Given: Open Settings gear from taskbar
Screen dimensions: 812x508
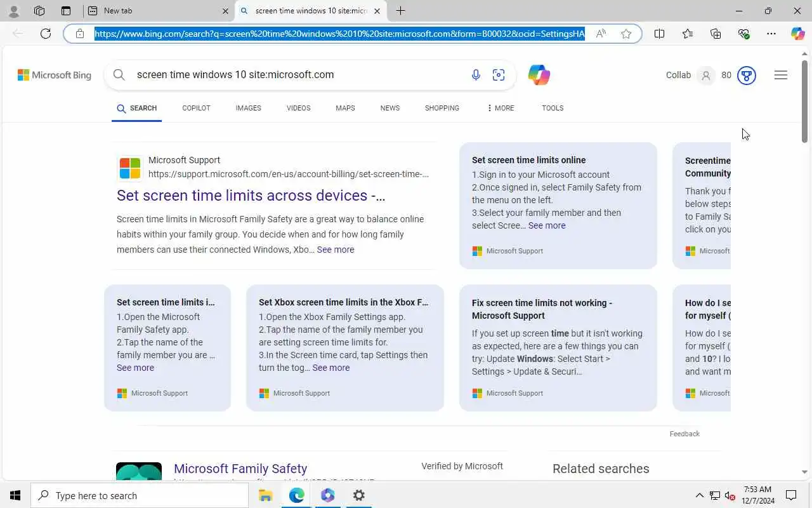Looking at the screenshot, I should tap(358, 495).
